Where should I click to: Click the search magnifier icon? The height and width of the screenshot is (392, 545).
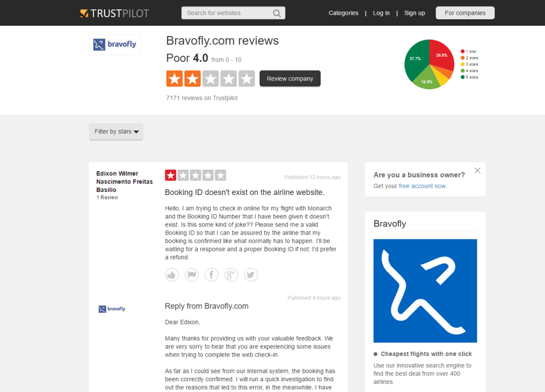(x=277, y=13)
